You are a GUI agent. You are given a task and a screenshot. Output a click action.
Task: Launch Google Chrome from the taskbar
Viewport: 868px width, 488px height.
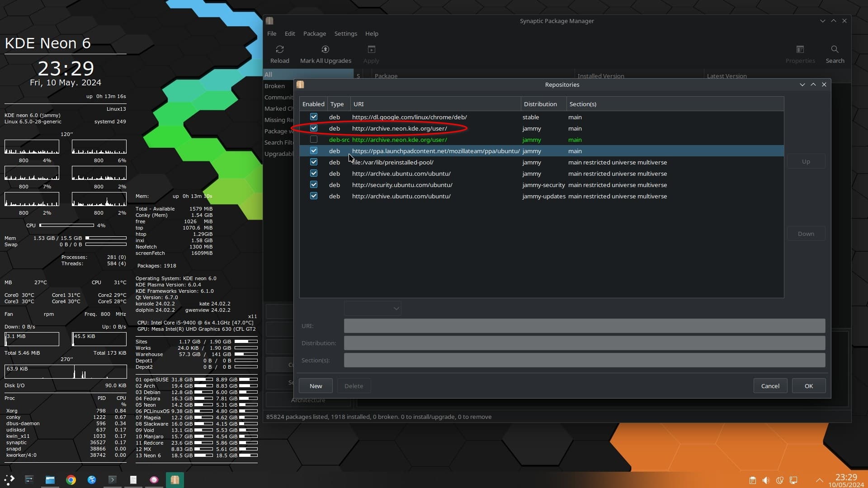(x=71, y=479)
